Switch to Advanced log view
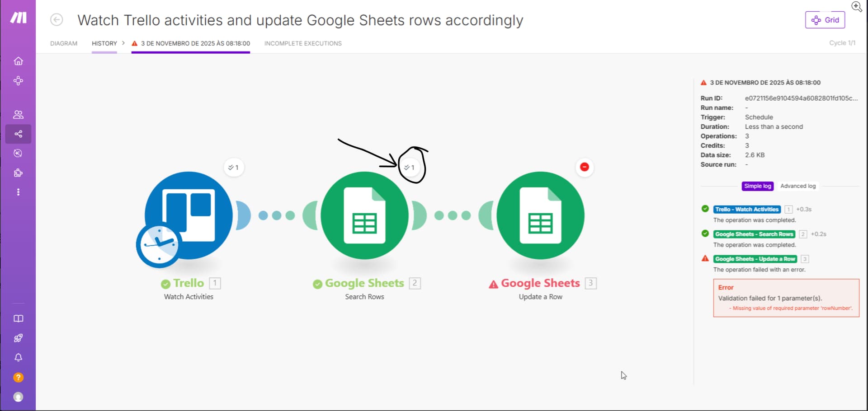868x411 pixels. (798, 186)
